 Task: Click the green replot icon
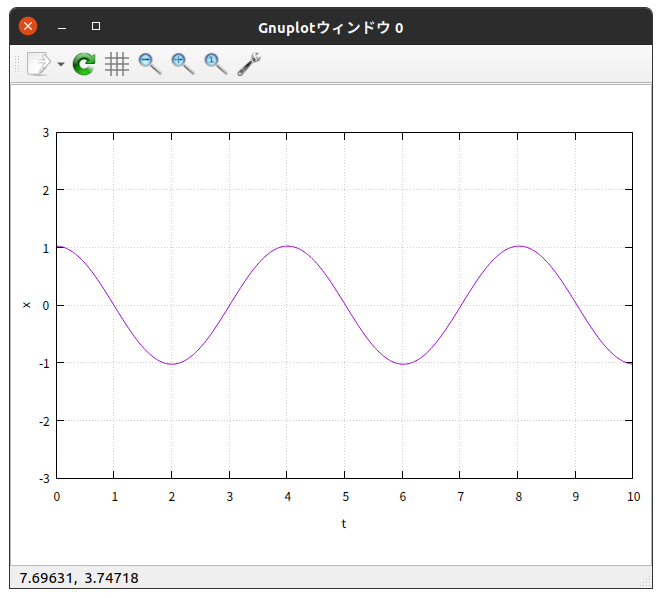(x=84, y=64)
